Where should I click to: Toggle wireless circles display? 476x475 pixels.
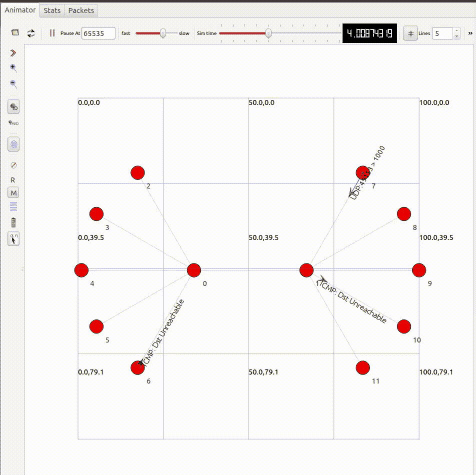tap(13, 144)
